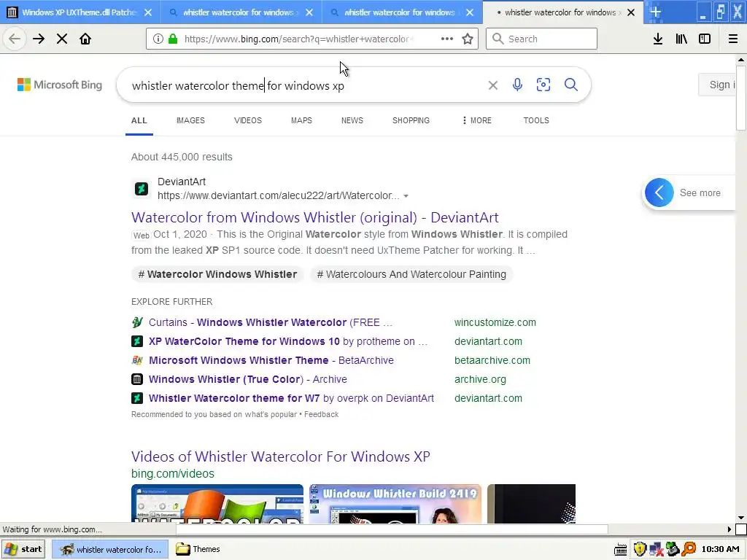Click the network connection tray icon
747x560 pixels.
656,550
